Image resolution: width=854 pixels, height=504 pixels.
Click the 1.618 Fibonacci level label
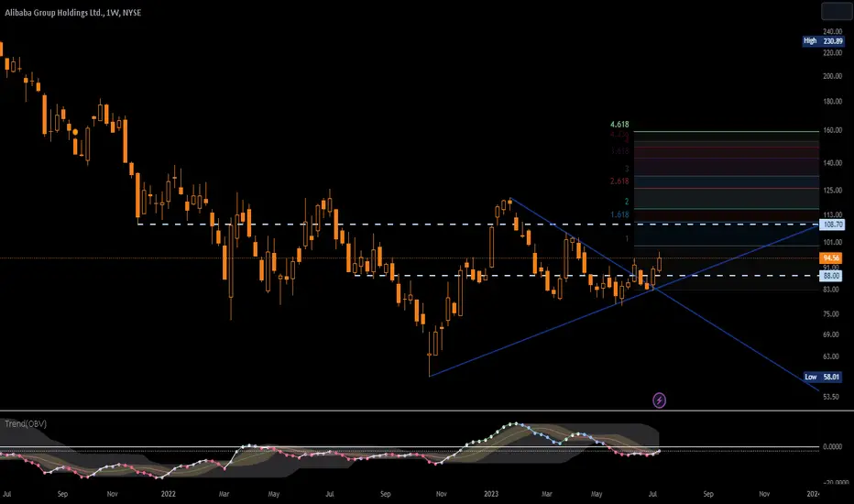click(x=619, y=214)
